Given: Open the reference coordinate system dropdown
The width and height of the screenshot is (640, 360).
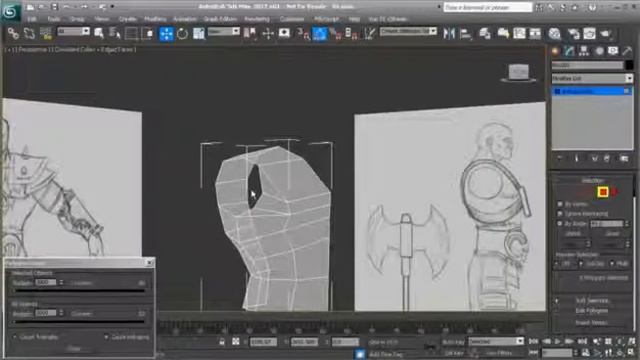Looking at the screenshot, I should point(224,31).
